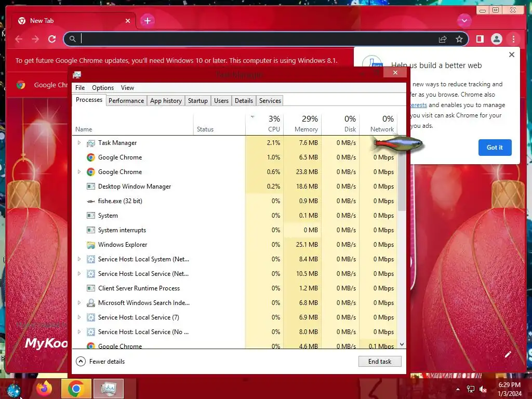Sort processes by Memory column

click(x=303, y=124)
